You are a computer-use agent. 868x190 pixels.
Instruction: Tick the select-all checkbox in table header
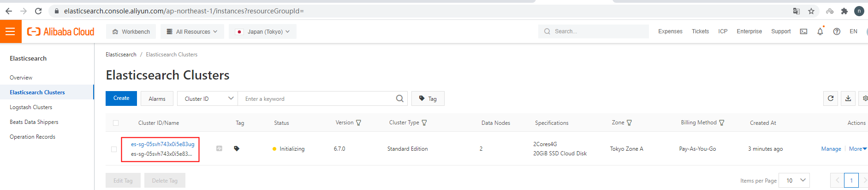coord(116,123)
